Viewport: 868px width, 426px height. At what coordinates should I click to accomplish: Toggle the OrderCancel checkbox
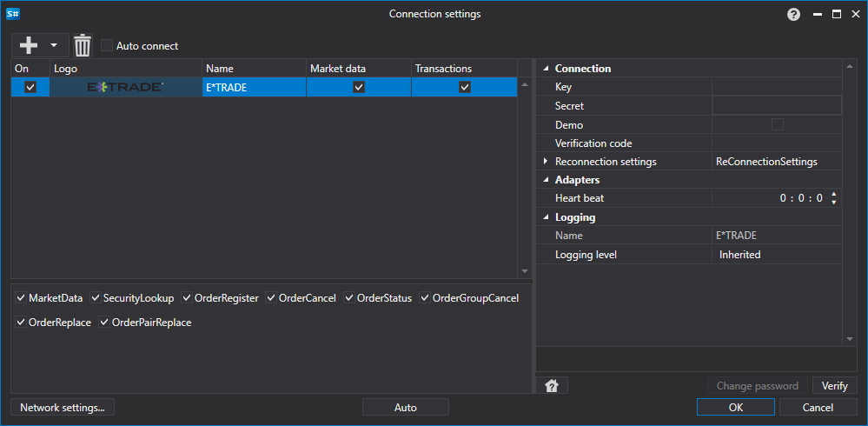271,298
